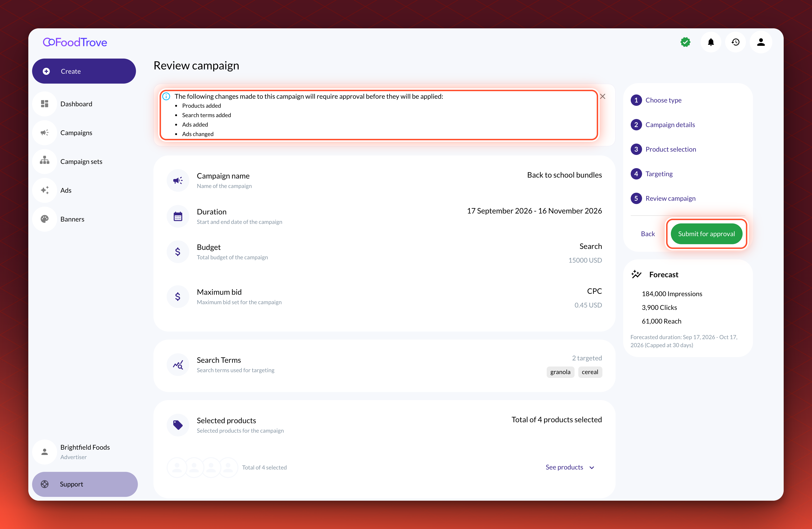Open Dashboard in the sidebar
Screen dimensions: 812x529
[x=84, y=104]
